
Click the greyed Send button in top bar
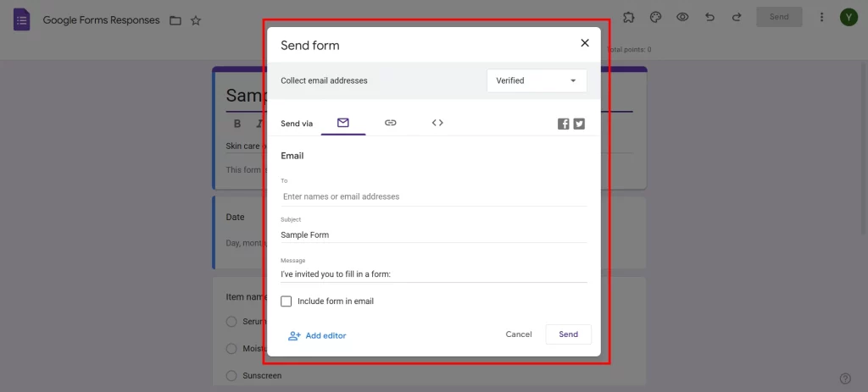click(779, 17)
